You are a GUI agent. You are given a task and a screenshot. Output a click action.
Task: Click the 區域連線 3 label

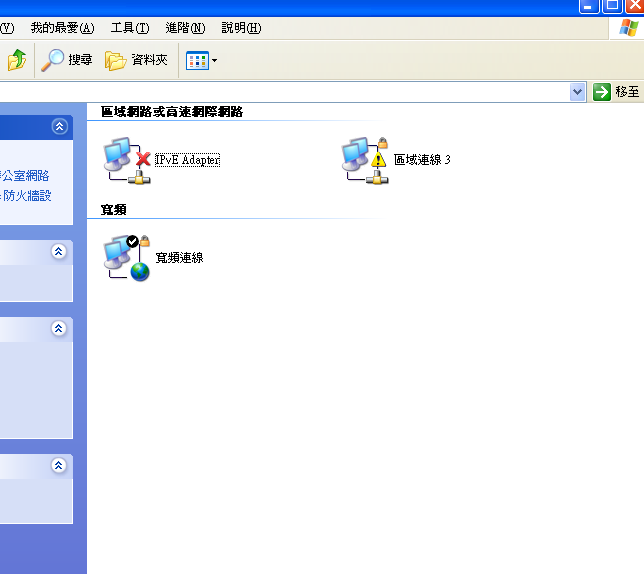422,160
